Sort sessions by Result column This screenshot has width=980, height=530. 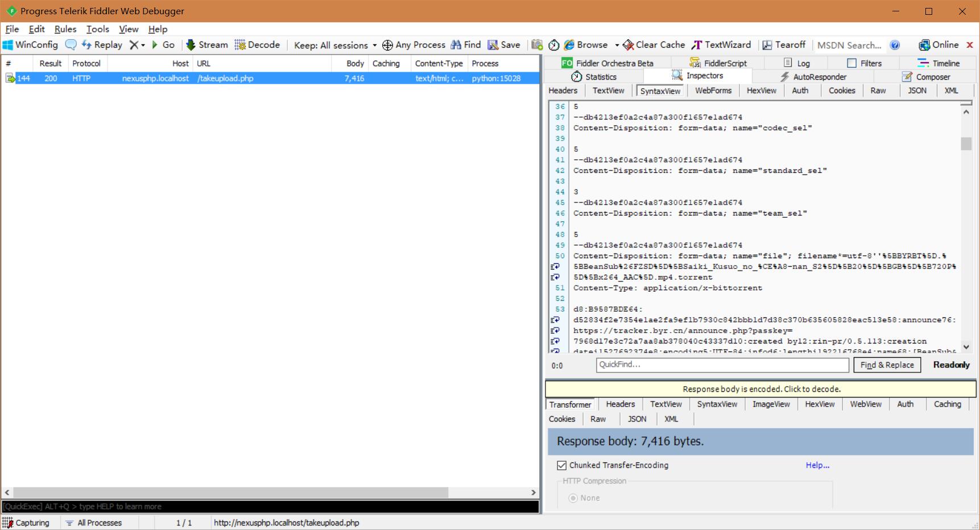(50, 64)
